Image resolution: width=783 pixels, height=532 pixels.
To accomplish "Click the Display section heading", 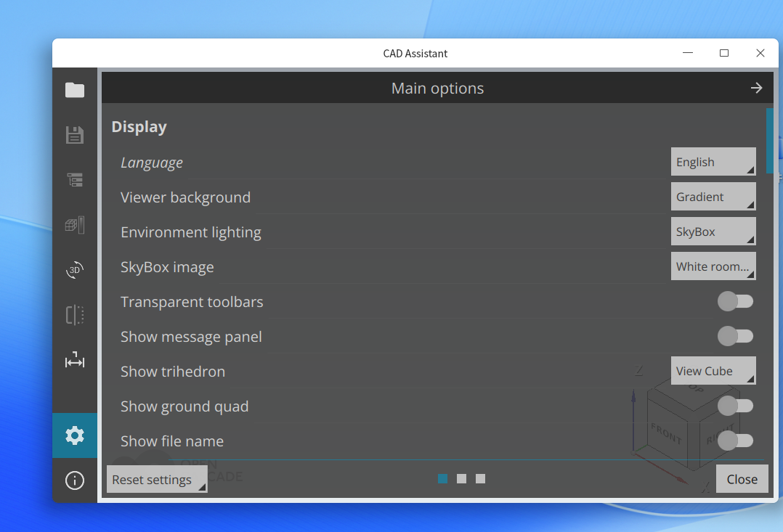I will click(x=139, y=127).
